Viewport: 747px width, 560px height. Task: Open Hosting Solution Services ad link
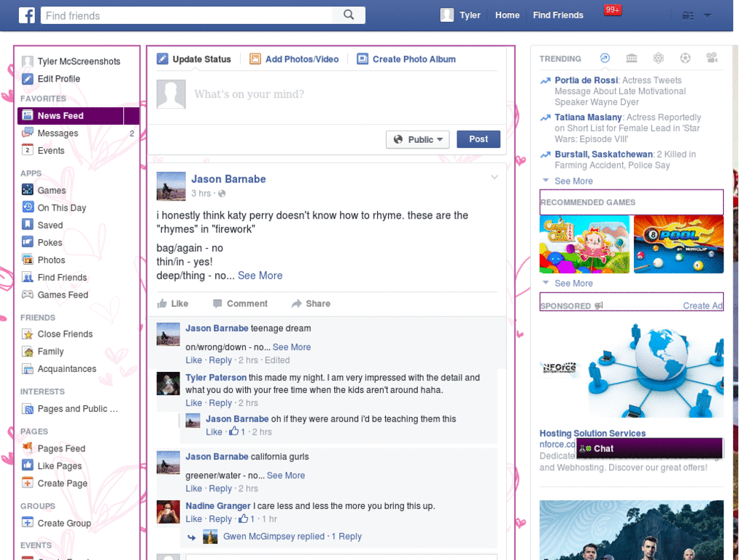pyautogui.click(x=592, y=433)
